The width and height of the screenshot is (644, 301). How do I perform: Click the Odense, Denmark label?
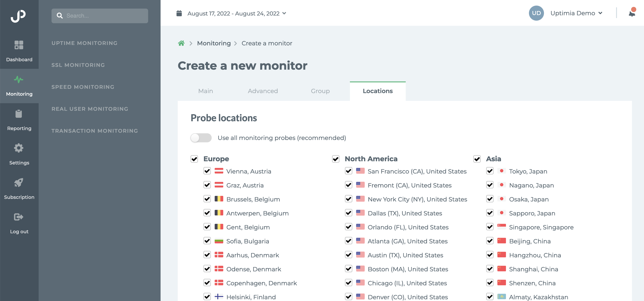point(254,269)
